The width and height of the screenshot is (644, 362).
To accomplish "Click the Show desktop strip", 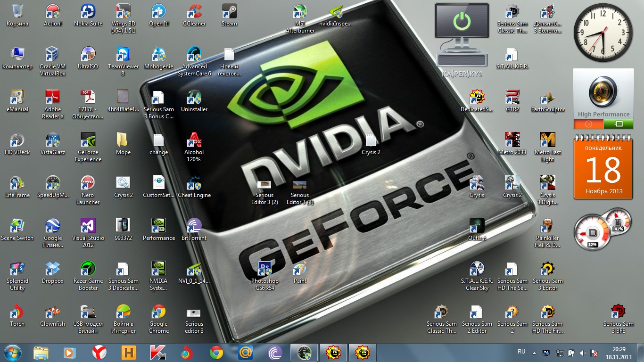I will (641, 353).
